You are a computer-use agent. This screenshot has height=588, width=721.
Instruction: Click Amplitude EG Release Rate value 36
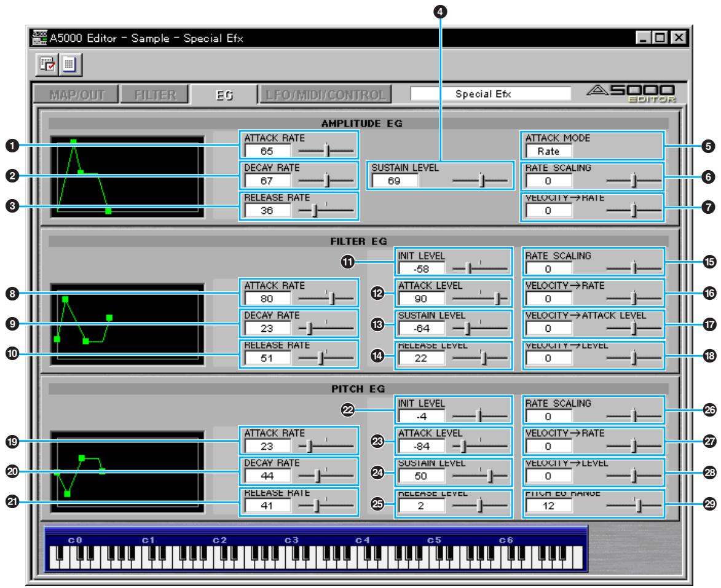click(x=267, y=211)
